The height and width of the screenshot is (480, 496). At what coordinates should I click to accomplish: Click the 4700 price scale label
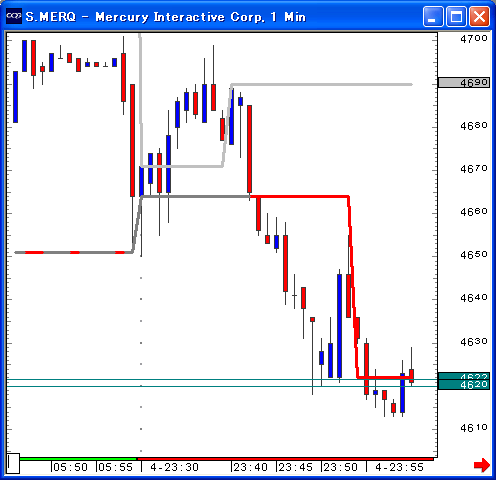coord(474,39)
